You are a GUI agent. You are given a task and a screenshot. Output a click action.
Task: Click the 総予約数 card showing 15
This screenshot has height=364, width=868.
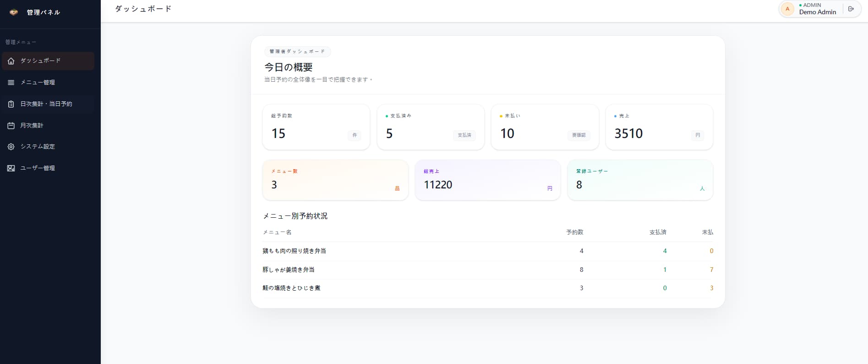[316, 127]
